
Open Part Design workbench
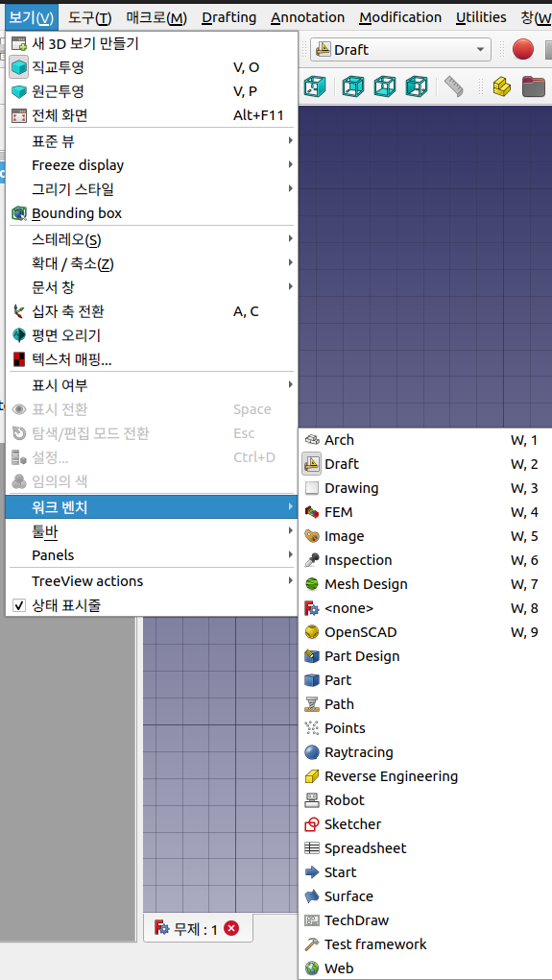tap(424, 656)
